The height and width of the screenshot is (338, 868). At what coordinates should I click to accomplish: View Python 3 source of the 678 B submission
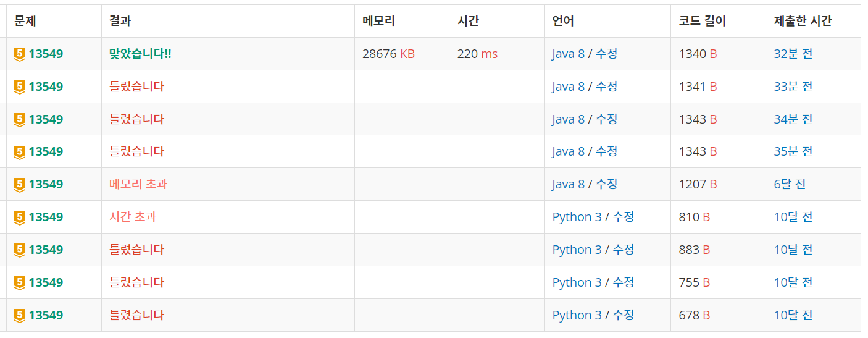(x=577, y=315)
